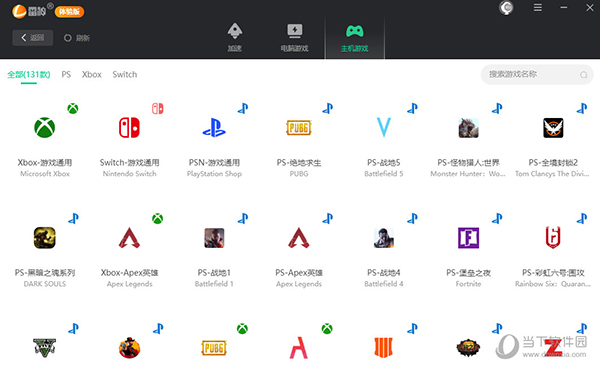The width and height of the screenshot is (600, 371).
Task: Select the PSN-游戏通用 PlayStation icon
Action: pyautogui.click(x=214, y=127)
